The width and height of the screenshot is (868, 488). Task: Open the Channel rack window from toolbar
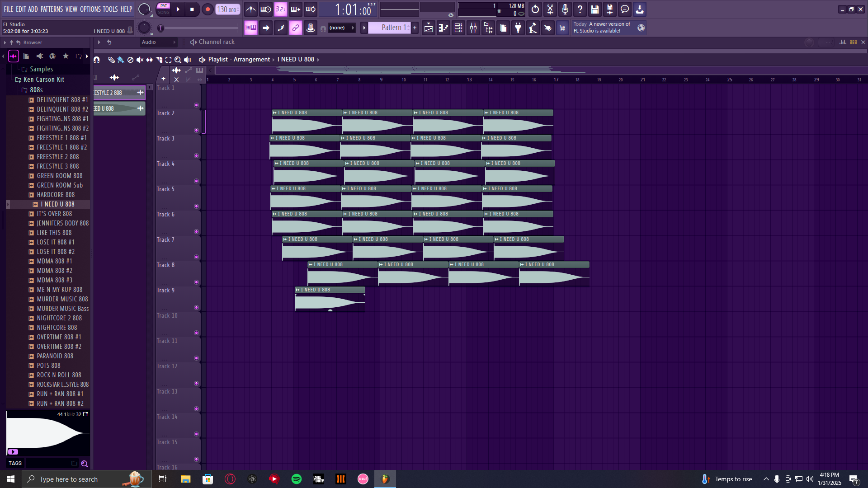point(458,28)
